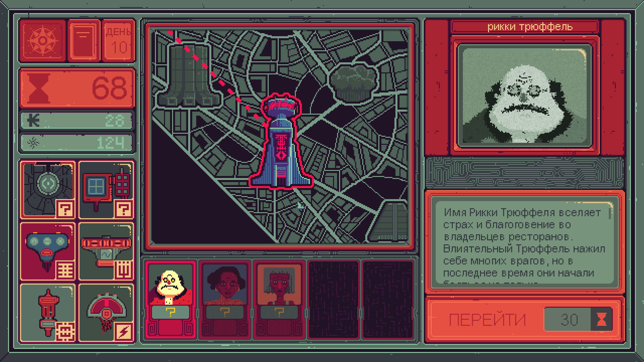This screenshot has height=362, width=644.
Task: Click Ricky Truffle's portrait monitor
Action: coord(524,97)
